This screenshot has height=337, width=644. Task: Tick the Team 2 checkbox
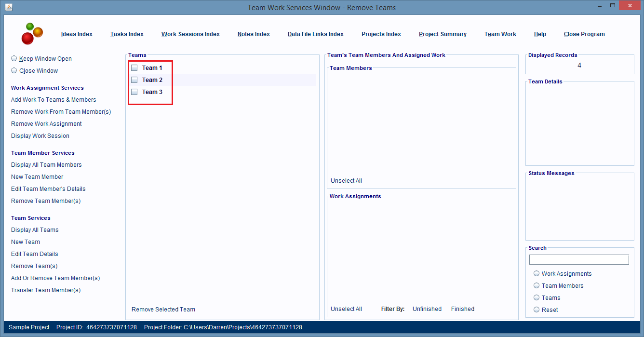[x=134, y=80]
